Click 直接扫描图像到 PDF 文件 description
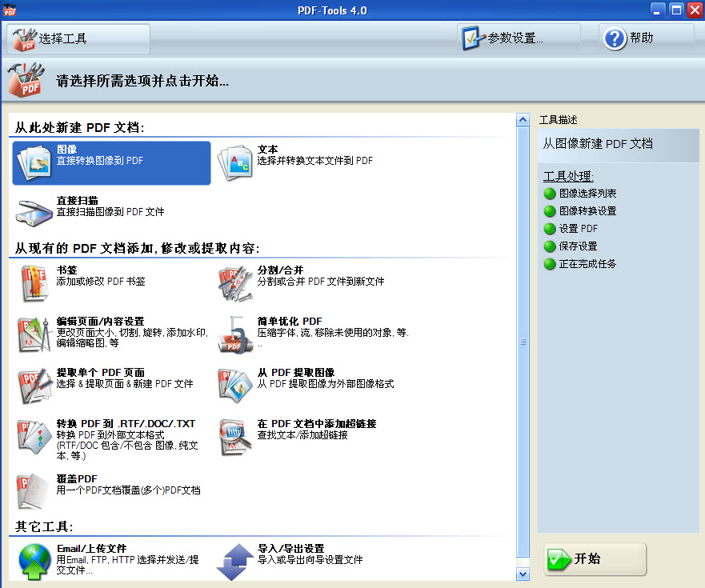 point(110,212)
